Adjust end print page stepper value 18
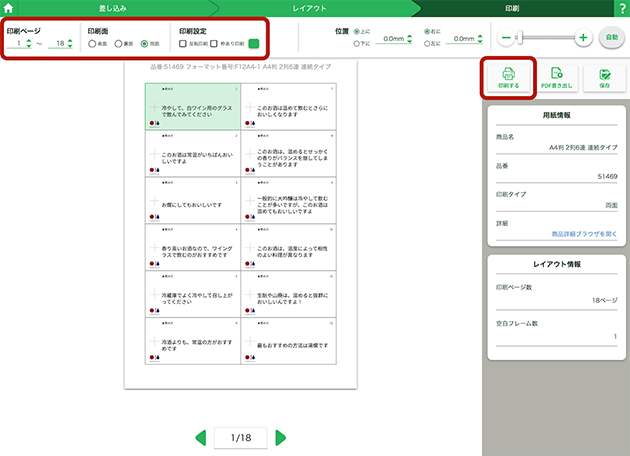 [x=68, y=44]
